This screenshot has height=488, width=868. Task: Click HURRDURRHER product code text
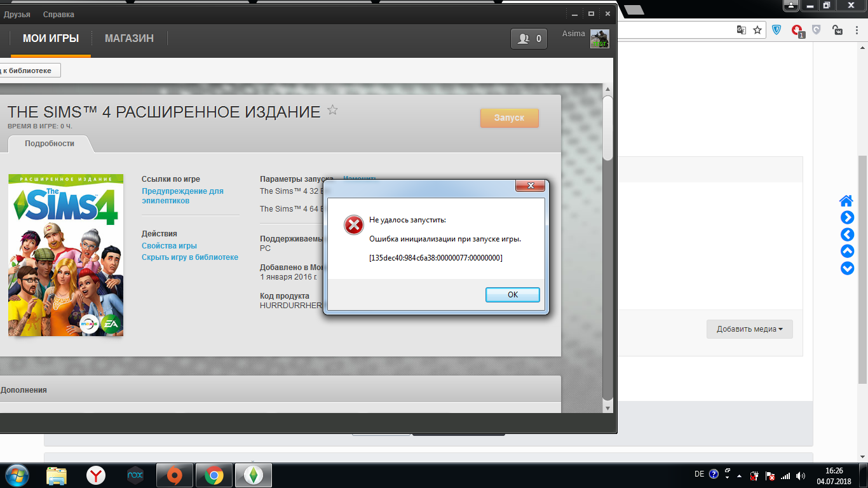click(291, 305)
